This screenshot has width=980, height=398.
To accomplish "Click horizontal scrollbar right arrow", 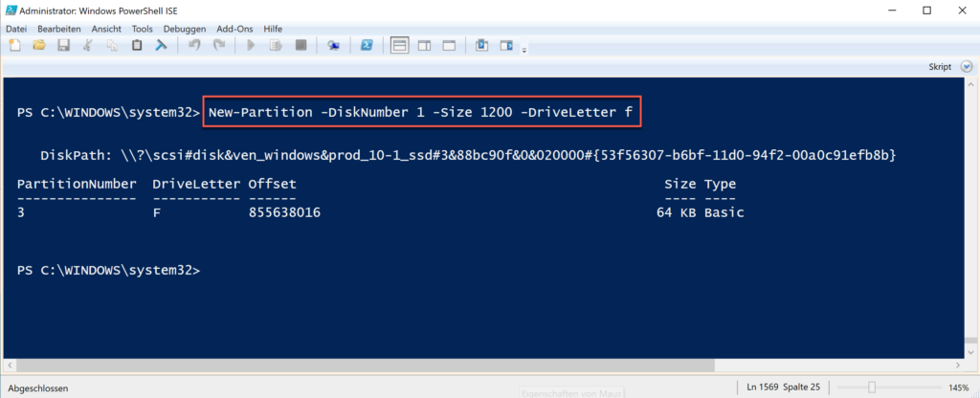I will click(959, 365).
